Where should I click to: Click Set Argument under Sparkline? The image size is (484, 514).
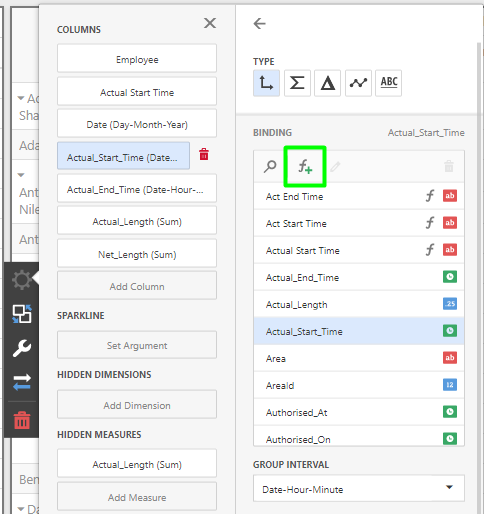[137, 345]
